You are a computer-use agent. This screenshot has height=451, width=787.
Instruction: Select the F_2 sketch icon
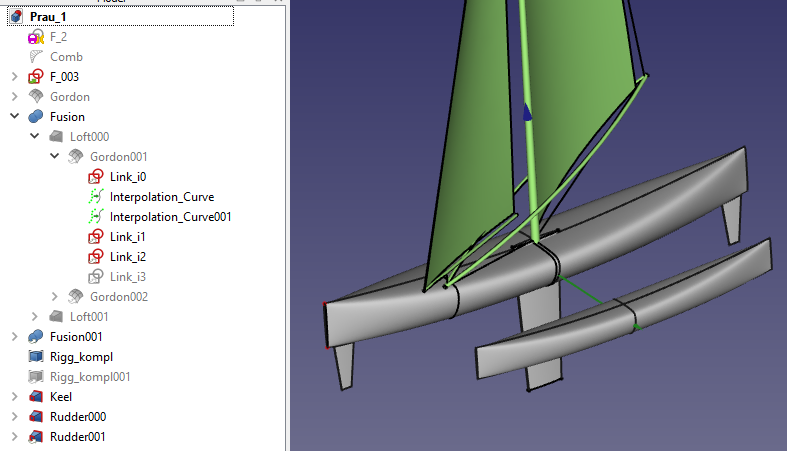click(x=36, y=37)
